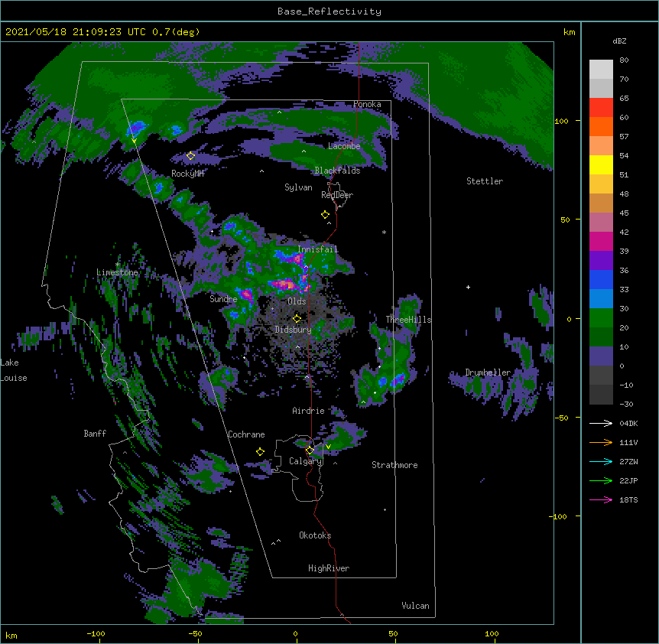Image resolution: width=659 pixels, height=644 pixels.
Task: Click the magenta 18TS arrow in the legend
Action: point(601,499)
